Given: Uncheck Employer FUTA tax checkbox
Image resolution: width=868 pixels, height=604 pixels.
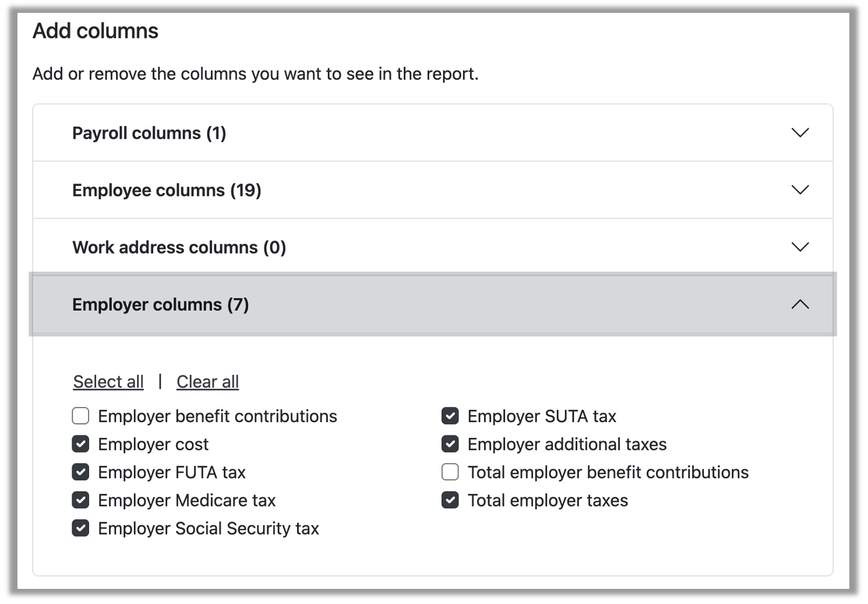Looking at the screenshot, I should point(80,472).
